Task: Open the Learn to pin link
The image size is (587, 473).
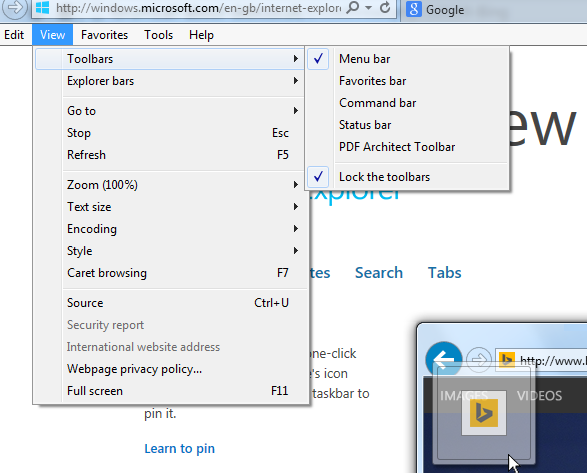Action: [x=180, y=448]
